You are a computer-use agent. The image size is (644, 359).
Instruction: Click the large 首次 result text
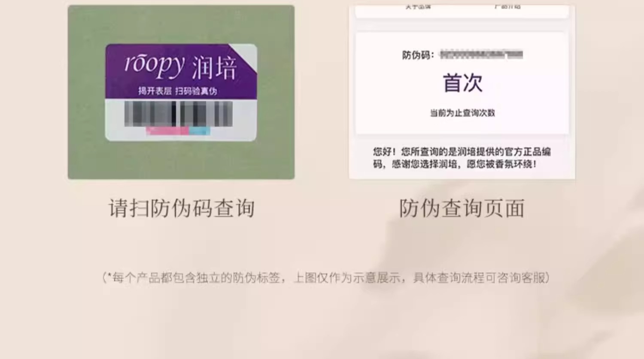click(x=462, y=83)
